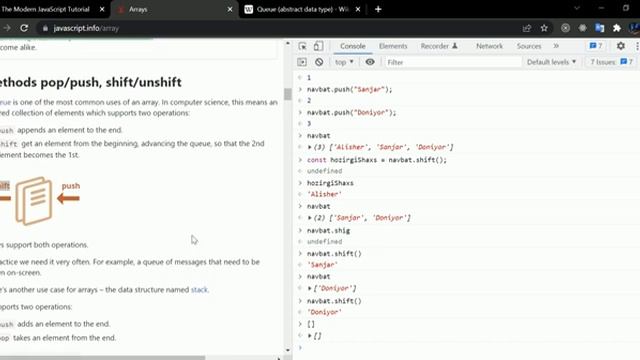Click the output 'Doniyor'
This screenshot has width=640, height=360.
324,312
